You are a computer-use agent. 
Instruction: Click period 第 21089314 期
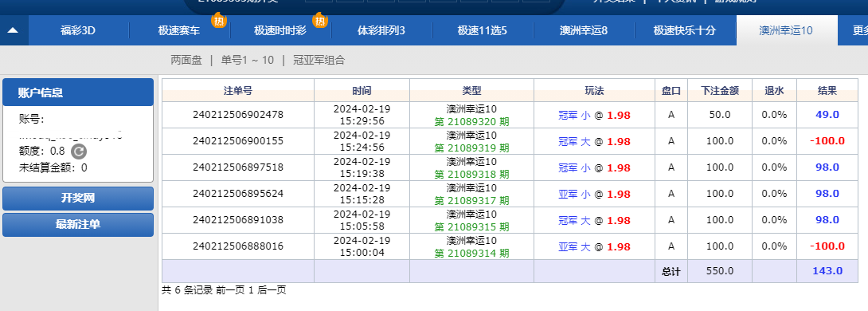coord(471,254)
